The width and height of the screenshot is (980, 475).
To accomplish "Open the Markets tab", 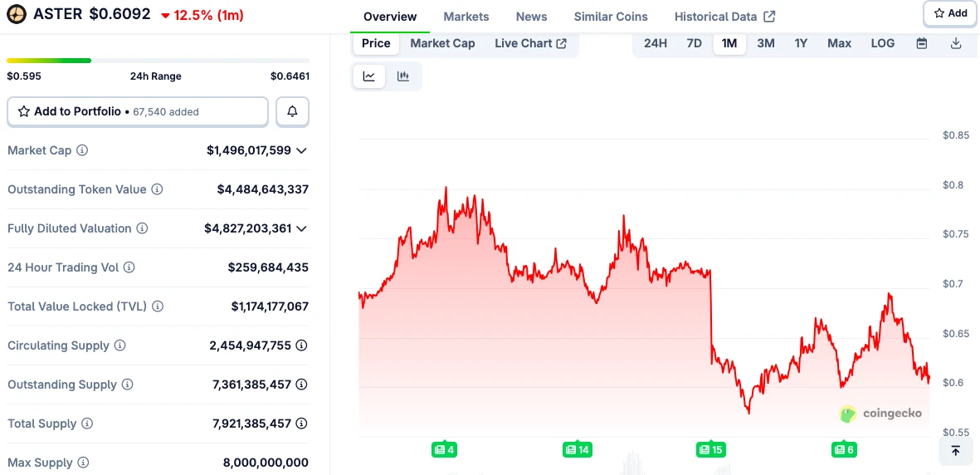I will click(466, 17).
